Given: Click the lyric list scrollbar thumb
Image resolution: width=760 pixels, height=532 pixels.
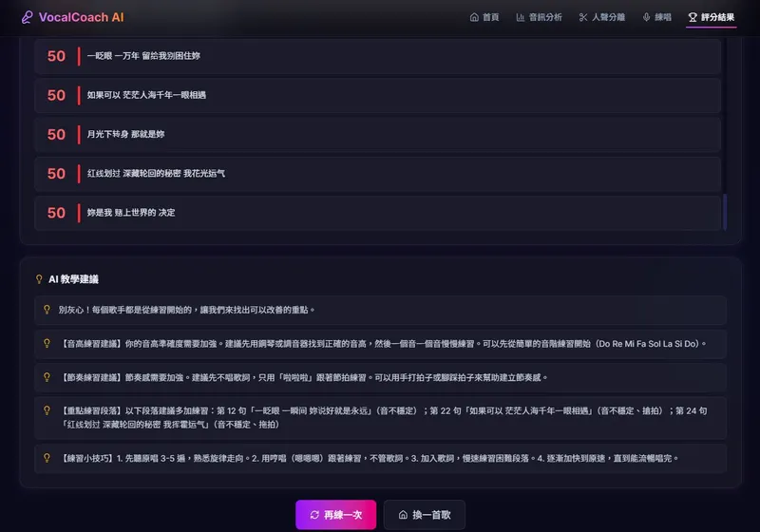Looking at the screenshot, I should click(725, 212).
